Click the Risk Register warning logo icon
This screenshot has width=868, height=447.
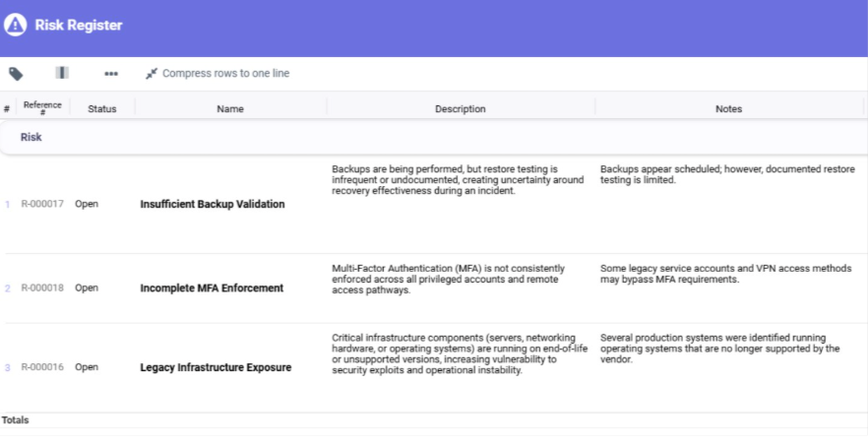tap(16, 26)
